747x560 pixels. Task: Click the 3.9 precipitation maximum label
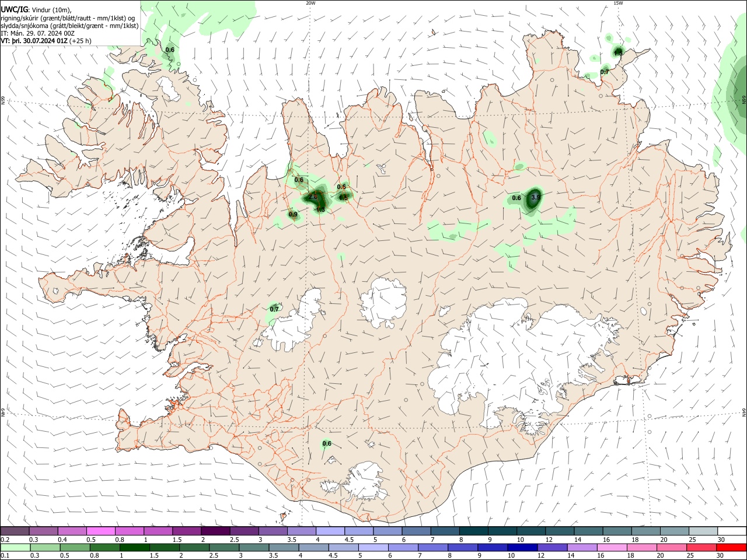click(536, 198)
